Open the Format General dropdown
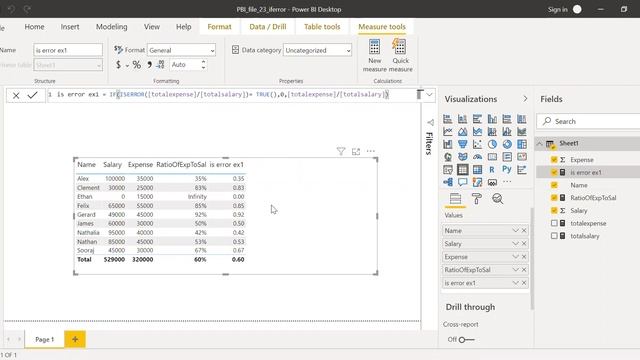Screen dimensions: 640x360 pos(181,50)
